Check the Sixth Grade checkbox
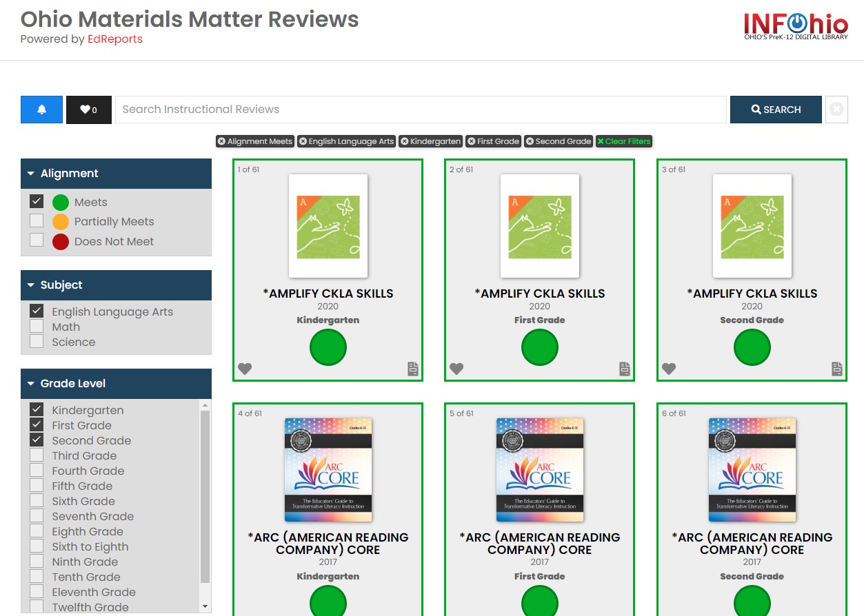 click(37, 500)
